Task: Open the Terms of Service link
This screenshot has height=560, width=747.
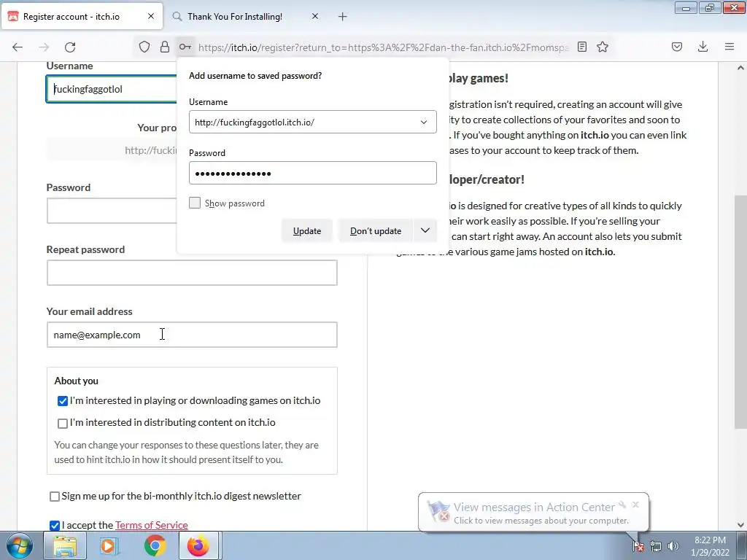Action: [152, 525]
